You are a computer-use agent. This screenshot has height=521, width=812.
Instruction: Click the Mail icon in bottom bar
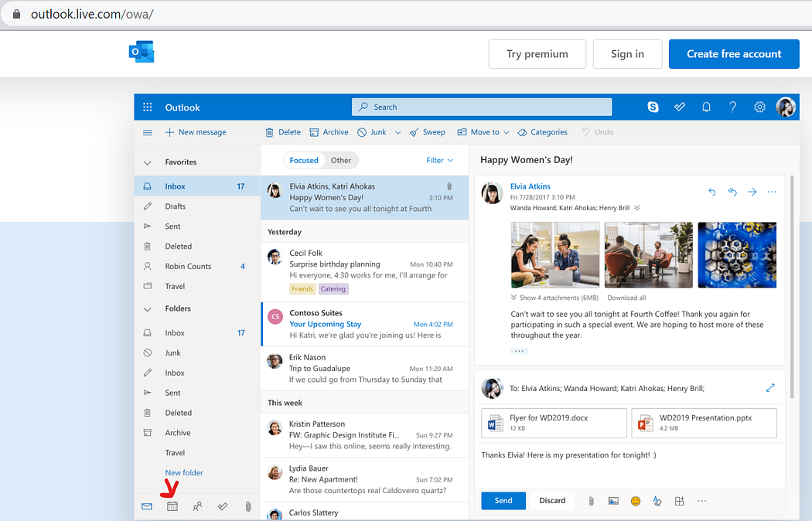pyautogui.click(x=147, y=506)
